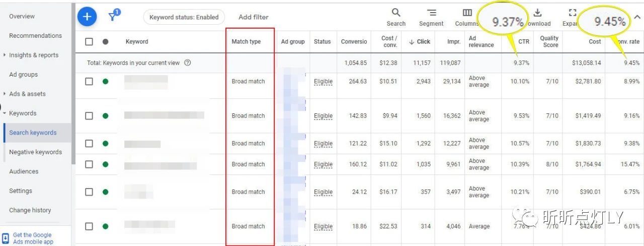The height and width of the screenshot is (246, 644).
Task: Expand Insights & reports in sidebar
Action: (x=5, y=55)
